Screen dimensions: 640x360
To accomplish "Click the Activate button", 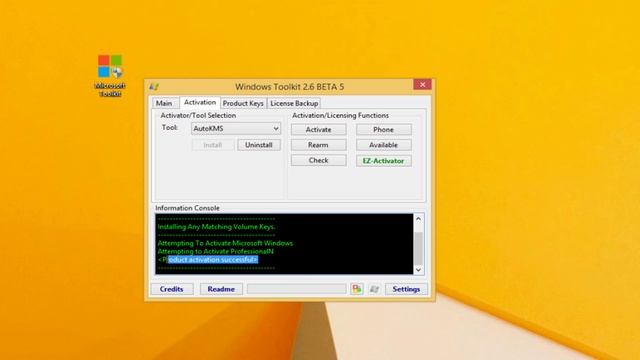I will 318,129.
